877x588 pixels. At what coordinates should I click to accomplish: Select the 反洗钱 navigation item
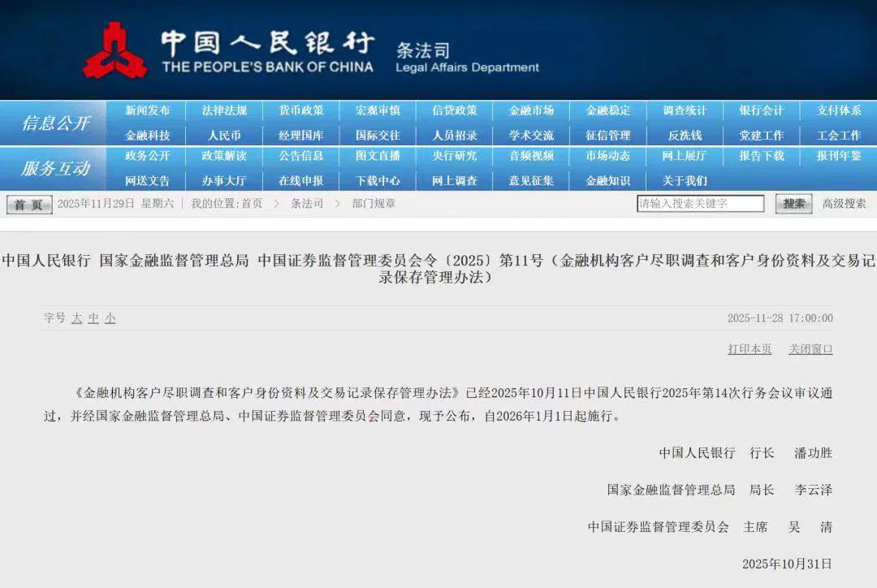[x=685, y=136]
